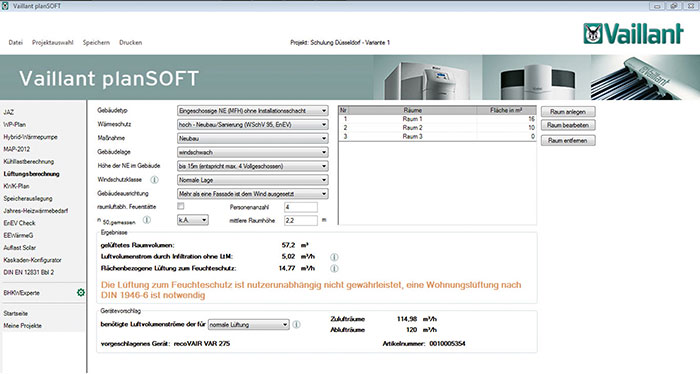Open Hybrid-Wärmepumpe in sidebar
The image size is (700, 374).
point(30,137)
